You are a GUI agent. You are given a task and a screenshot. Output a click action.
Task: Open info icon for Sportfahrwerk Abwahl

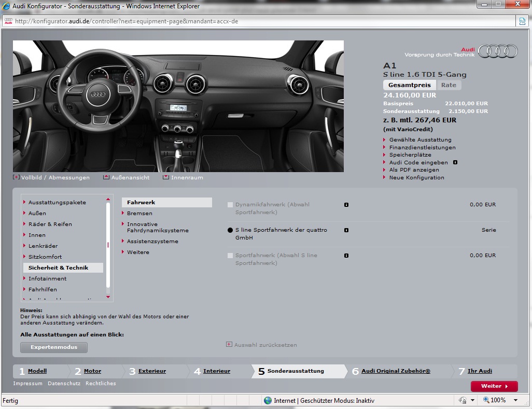[x=346, y=256]
